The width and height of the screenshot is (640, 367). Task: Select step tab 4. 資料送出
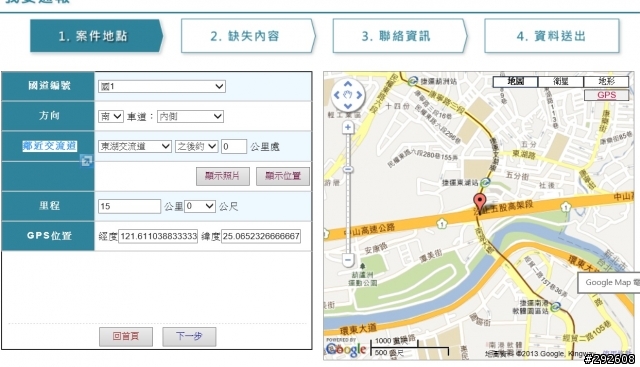coord(552,36)
